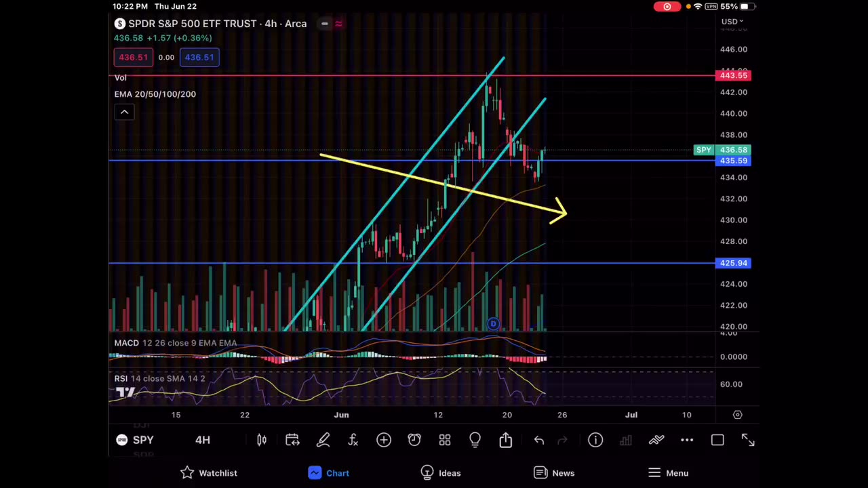This screenshot has width=868, height=488.
Task: Open chart settings gear at axis corner
Action: tap(737, 415)
